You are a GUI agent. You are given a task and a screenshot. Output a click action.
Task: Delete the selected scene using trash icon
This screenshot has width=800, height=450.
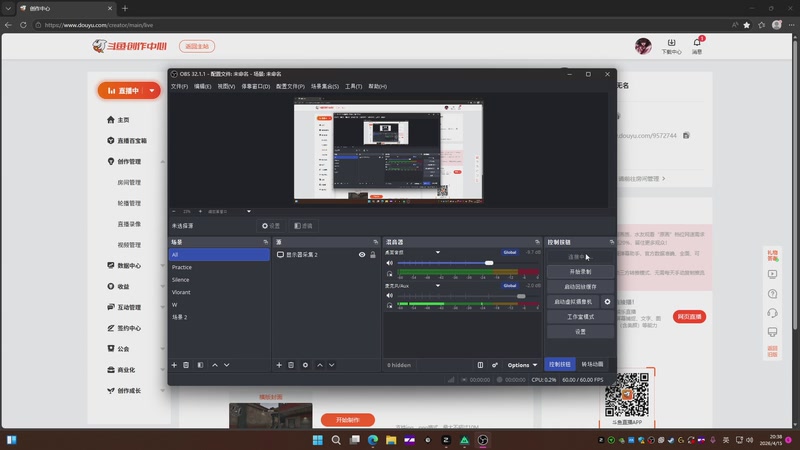[186, 365]
